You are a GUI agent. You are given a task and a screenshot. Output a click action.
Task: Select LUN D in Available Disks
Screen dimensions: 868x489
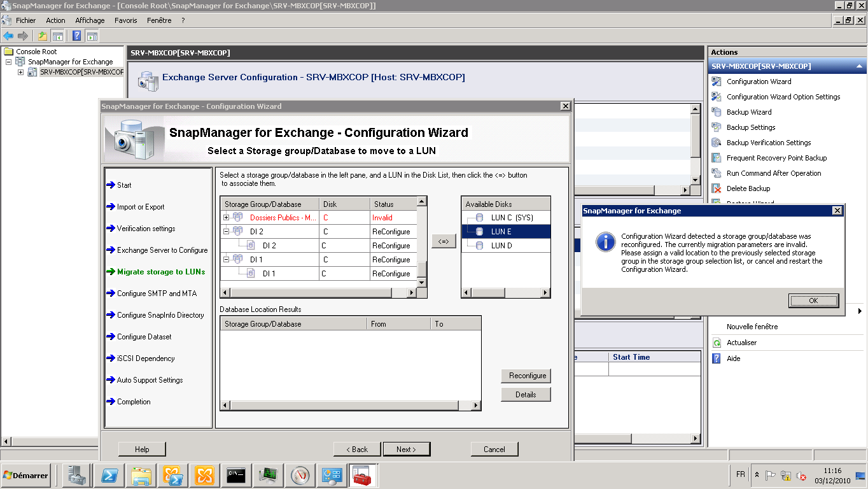point(501,246)
